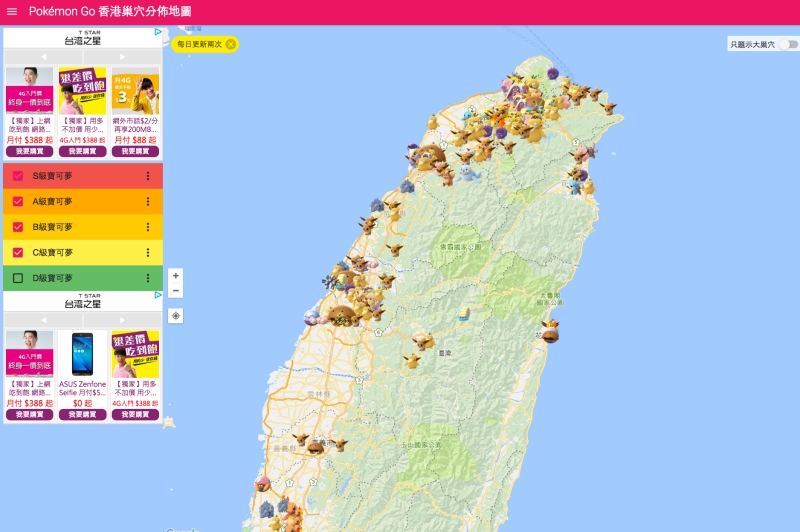The image size is (800, 532).
Task: Select the Charmander nest marker at the map bottom
Action: click(292, 515)
